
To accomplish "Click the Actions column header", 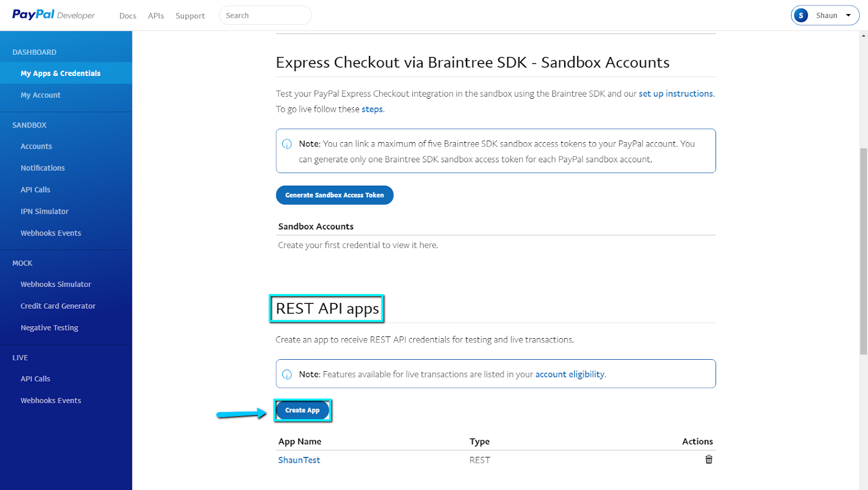I will (698, 442).
